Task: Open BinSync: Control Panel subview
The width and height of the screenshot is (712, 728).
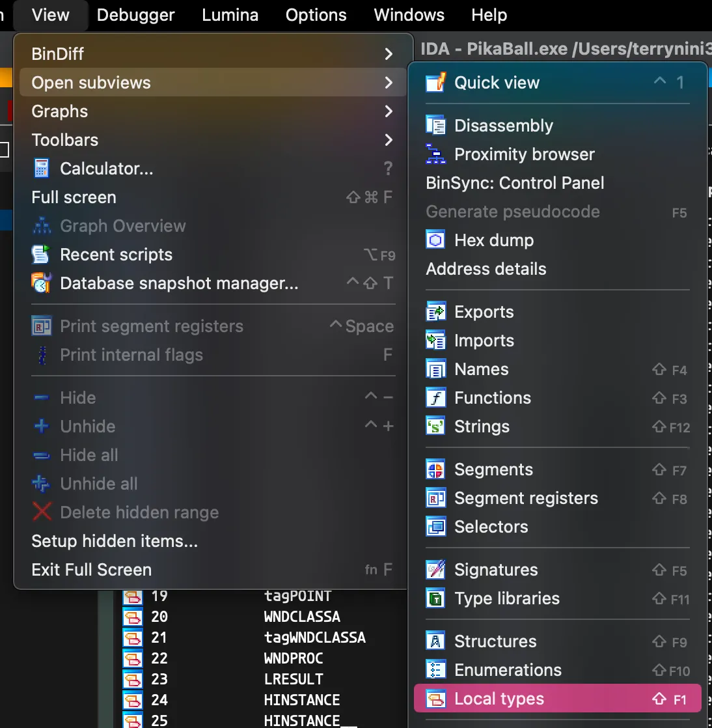Action: pos(558,183)
